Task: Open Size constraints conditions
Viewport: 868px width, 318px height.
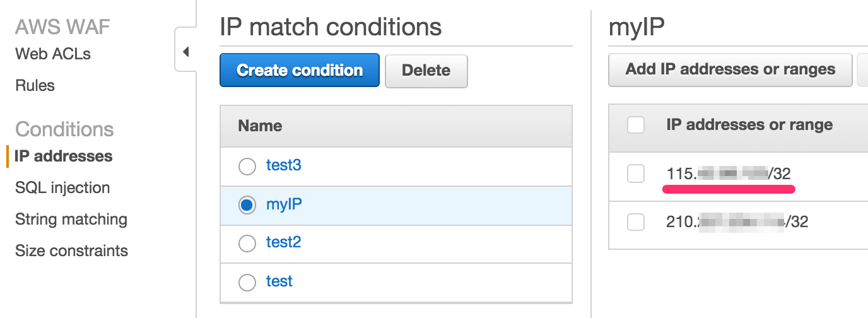Action: click(x=71, y=251)
